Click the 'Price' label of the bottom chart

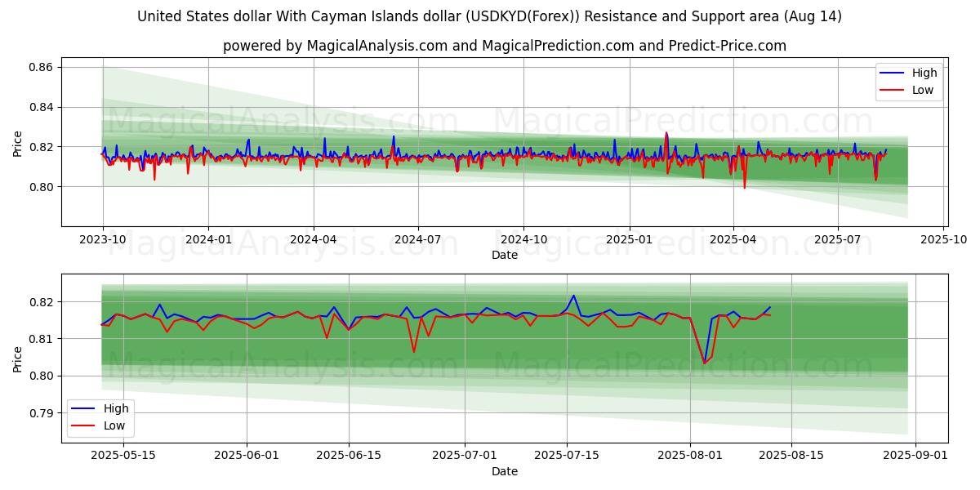pyautogui.click(x=18, y=358)
